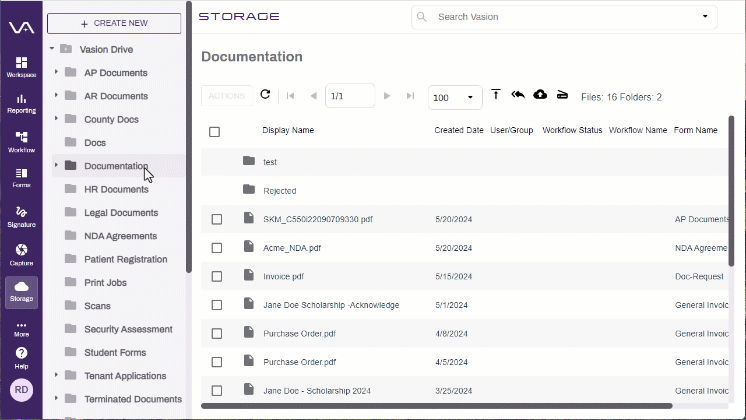Screen dimensions: 746x420
Task: Open the ACTIONS button
Action: 226,96
